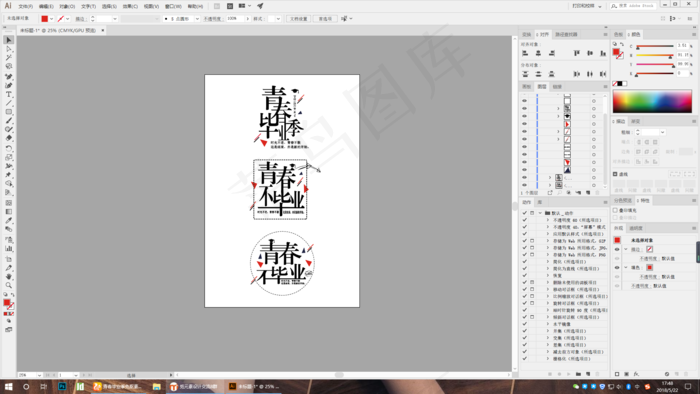Click the fx add effect icon
This screenshot has width=700, height=394.
[x=636, y=374]
